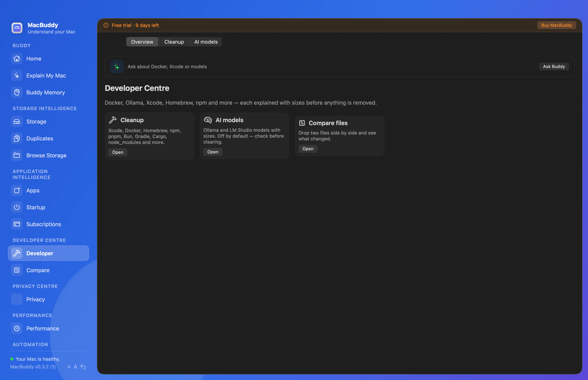Go to Privacy in the sidebar
Screen dimensions: 588x380
pyautogui.click(x=48, y=299)
